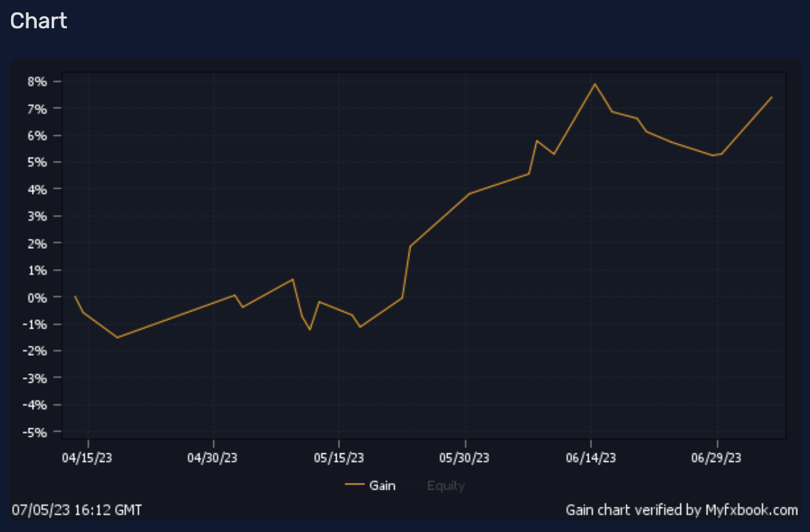Click the gain line's highest peak near 8%
The height and width of the screenshot is (532, 810).
point(594,84)
